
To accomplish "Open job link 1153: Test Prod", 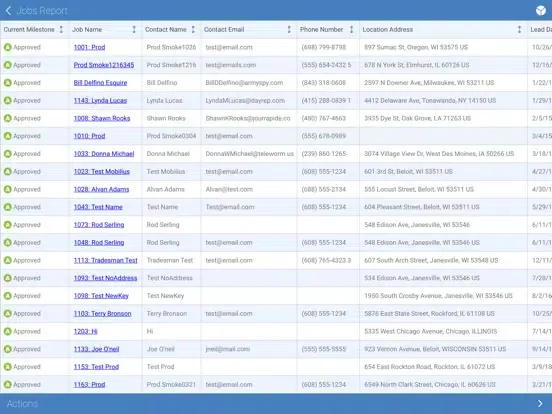I will pyautogui.click(x=96, y=367).
